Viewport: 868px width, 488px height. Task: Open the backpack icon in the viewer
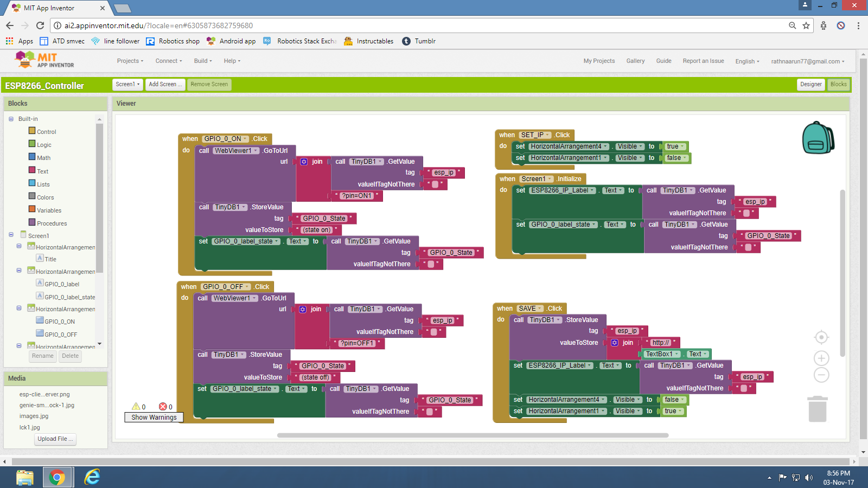(x=818, y=137)
